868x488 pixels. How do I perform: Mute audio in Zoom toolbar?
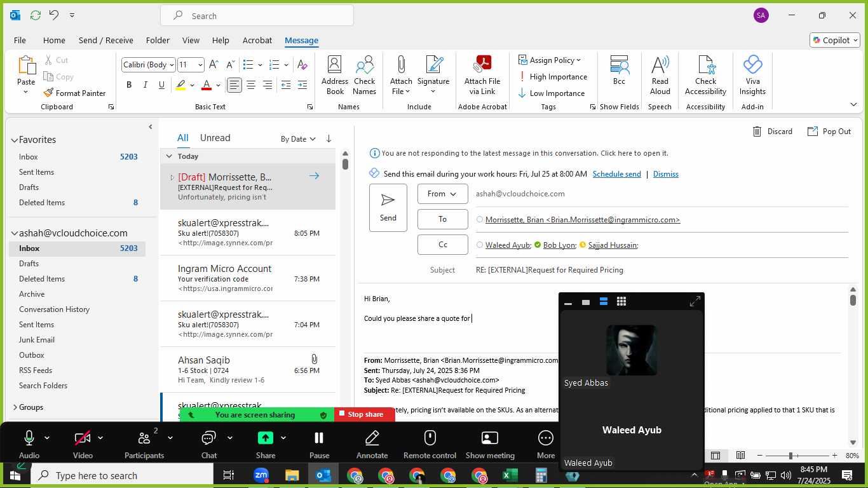coord(29,444)
